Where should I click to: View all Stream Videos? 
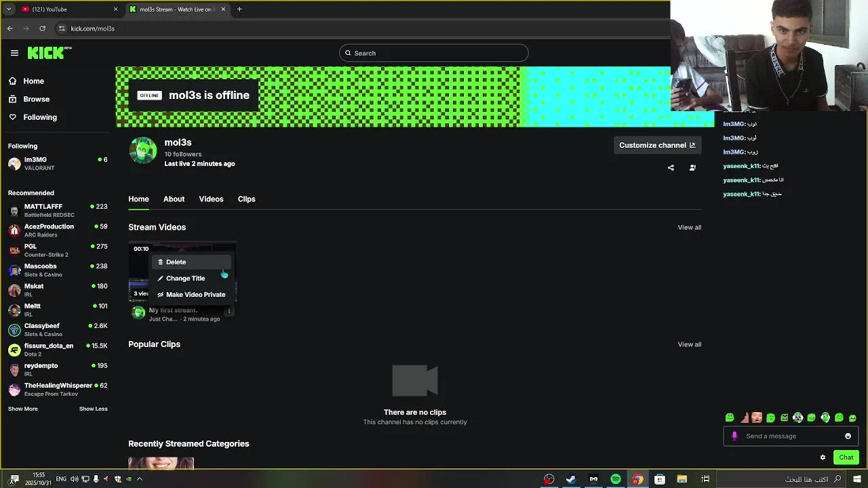[x=690, y=227]
